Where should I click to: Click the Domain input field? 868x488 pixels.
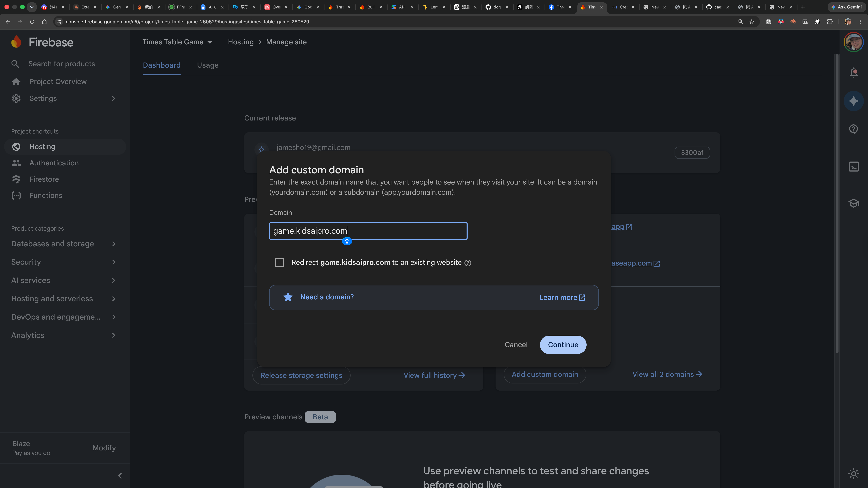(368, 231)
